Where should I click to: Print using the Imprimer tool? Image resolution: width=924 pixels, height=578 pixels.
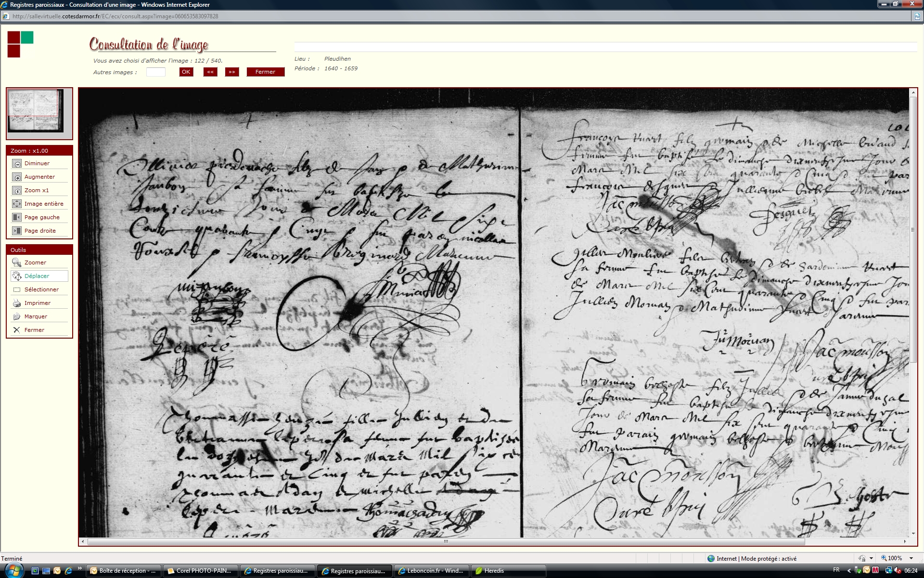[17, 303]
